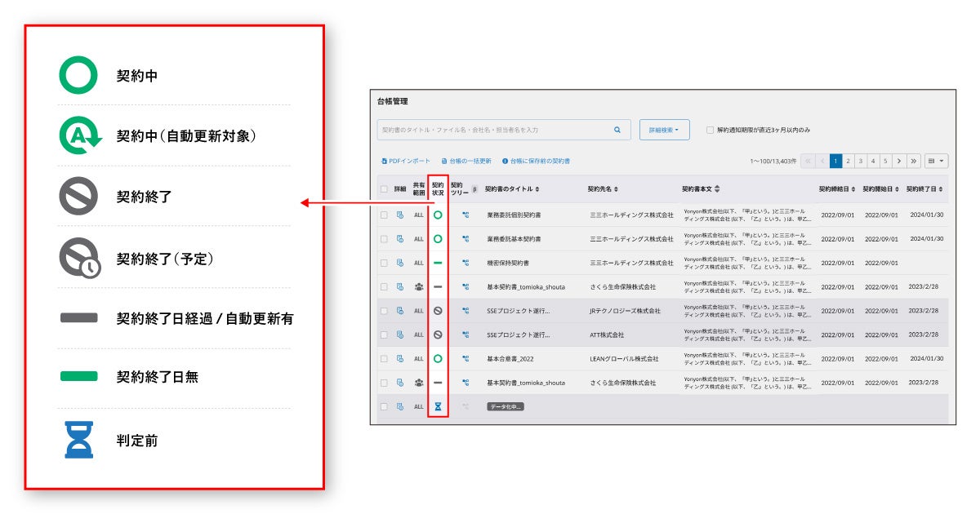Click the 基本合意書_2022 title cell
This screenshot has height=514, width=980.
point(510,358)
